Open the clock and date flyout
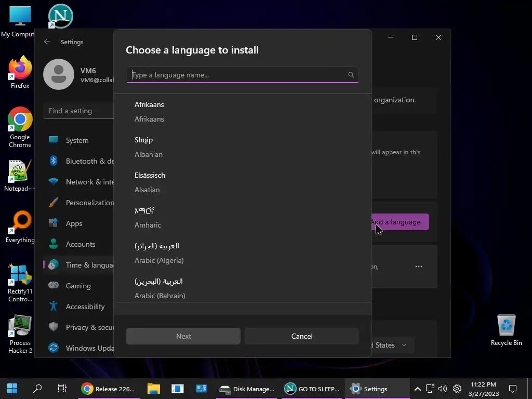532x399 pixels. pos(484,389)
